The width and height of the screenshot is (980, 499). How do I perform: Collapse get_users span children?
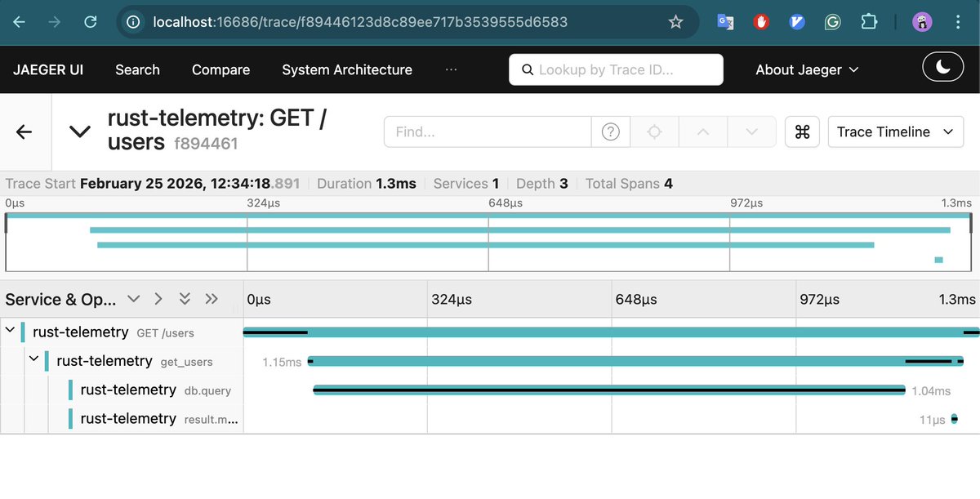[33, 359]
